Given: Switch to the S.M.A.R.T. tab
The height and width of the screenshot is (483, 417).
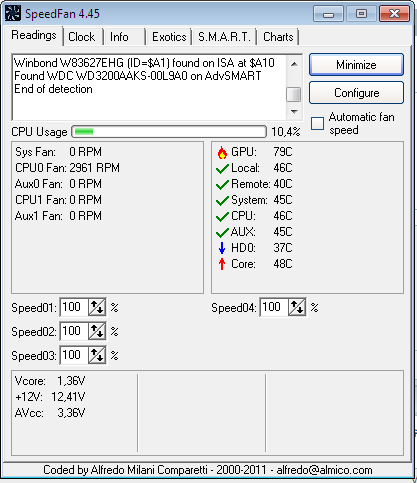Looking at the screenshot, I should tap(224, 37).
